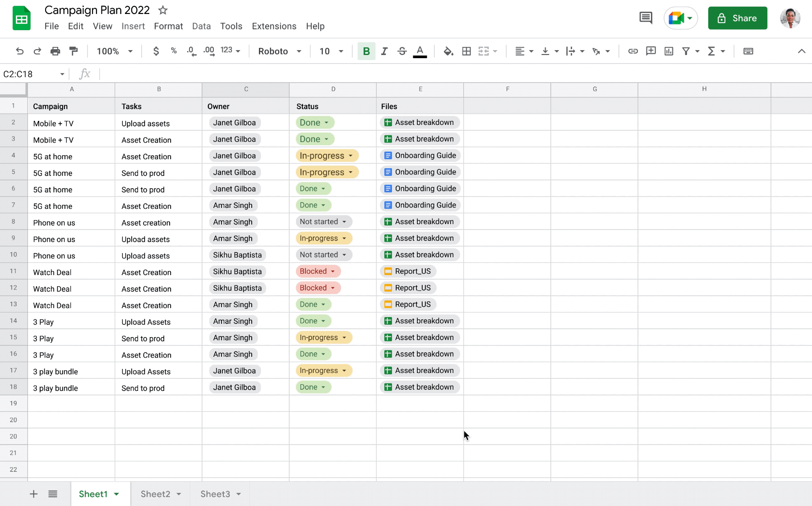Viewport: 812px width, 506px height.
Task: Open the Extensions menu
Action: point(274,26)
